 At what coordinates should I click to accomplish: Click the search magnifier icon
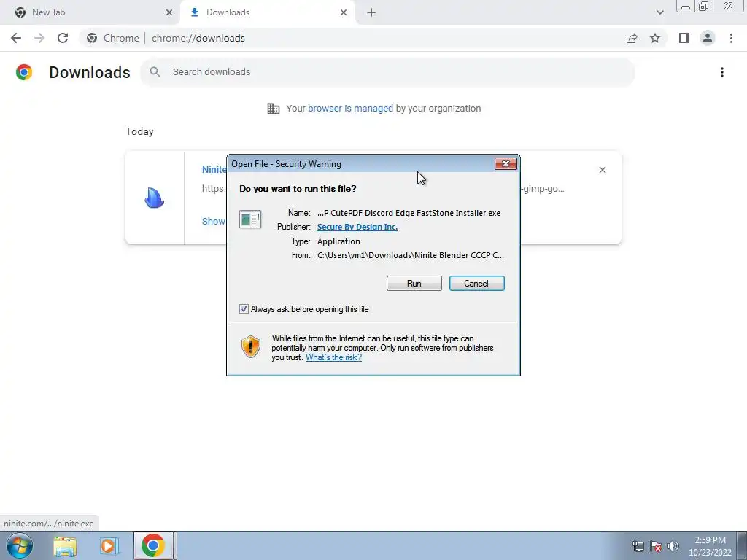click(155, 72)
